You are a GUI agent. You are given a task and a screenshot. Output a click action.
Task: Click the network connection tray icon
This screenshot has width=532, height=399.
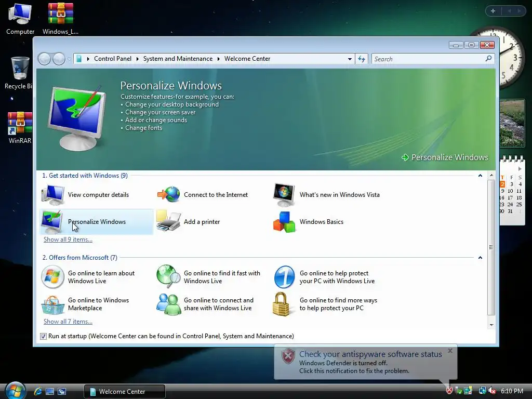pos(482,391)
